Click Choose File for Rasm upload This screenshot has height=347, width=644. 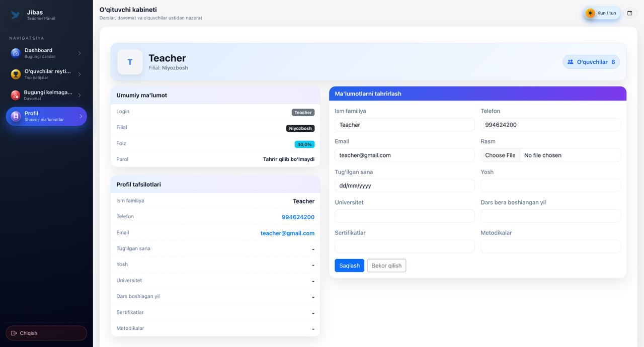(500, 155)
